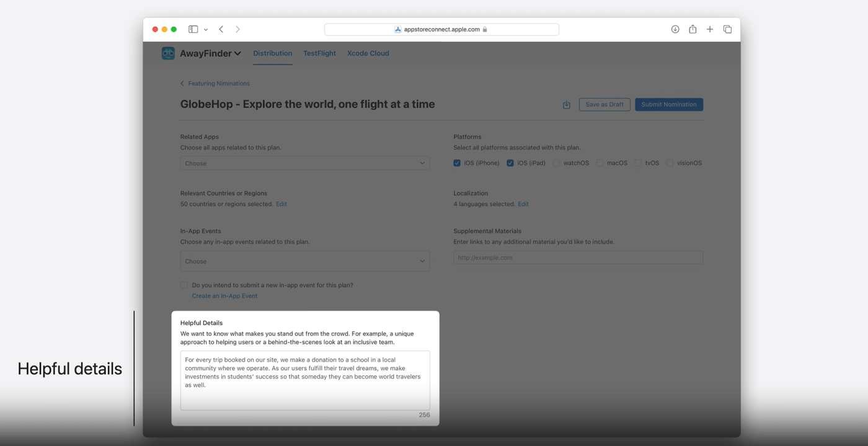Toggle the Safari sidebar icon
The image size is (868, 446).
[193, 29]
